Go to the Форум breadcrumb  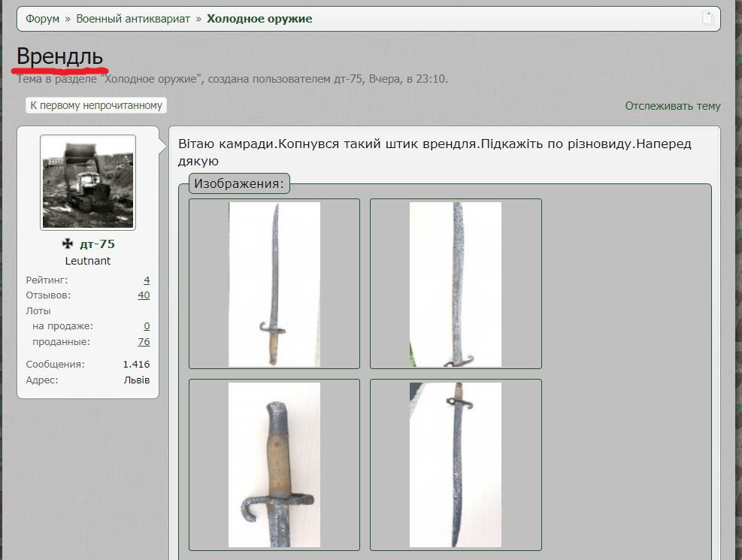point(42,19)
